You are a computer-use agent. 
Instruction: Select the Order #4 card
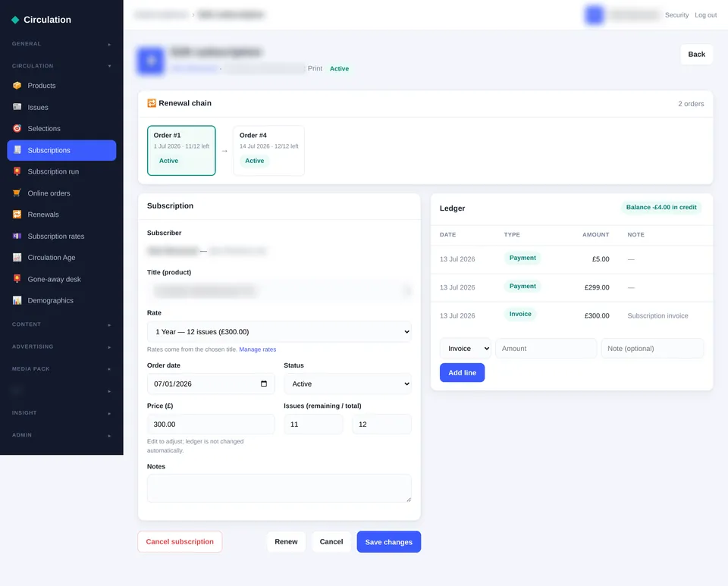click(x=268, y=150)
